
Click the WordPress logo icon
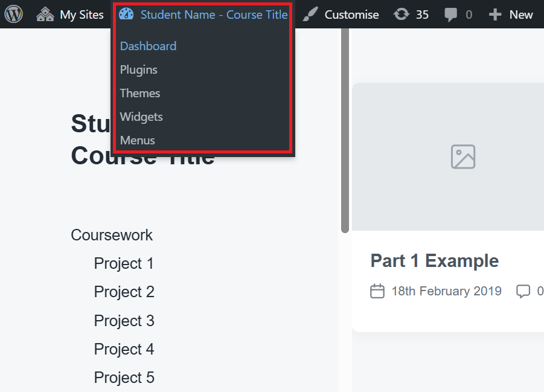13,14
